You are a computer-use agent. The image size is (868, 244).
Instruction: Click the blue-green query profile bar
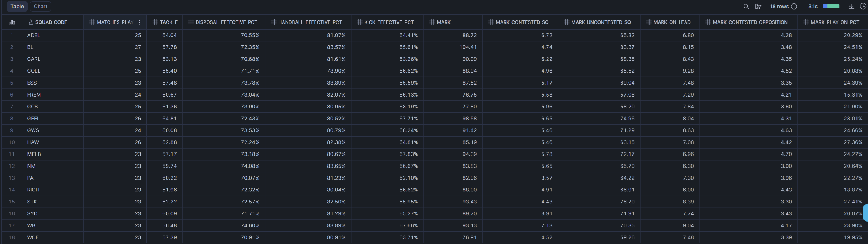(831, 7)
